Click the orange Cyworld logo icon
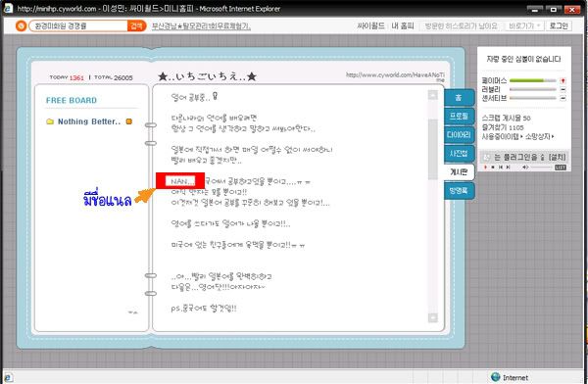Viewport: 588px width, 384px height. coord(21,25)
